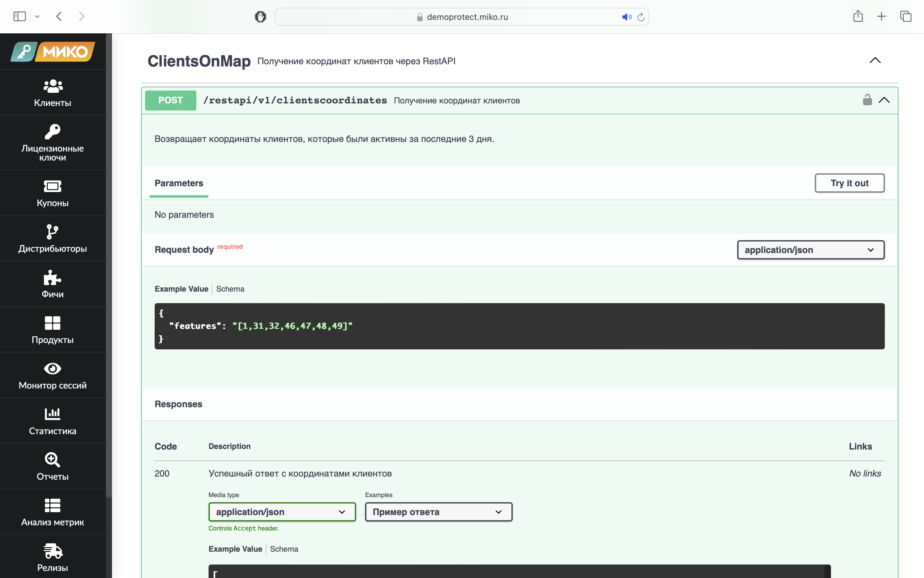Click the request body JSON example block
Viewport: 924px width, 578px height.
click(519, 326)
